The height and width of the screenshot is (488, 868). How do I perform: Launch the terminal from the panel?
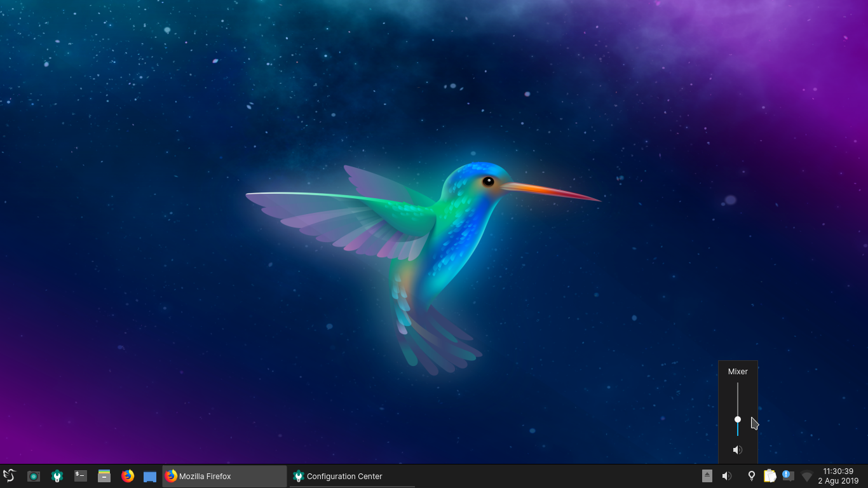[81, 476]
